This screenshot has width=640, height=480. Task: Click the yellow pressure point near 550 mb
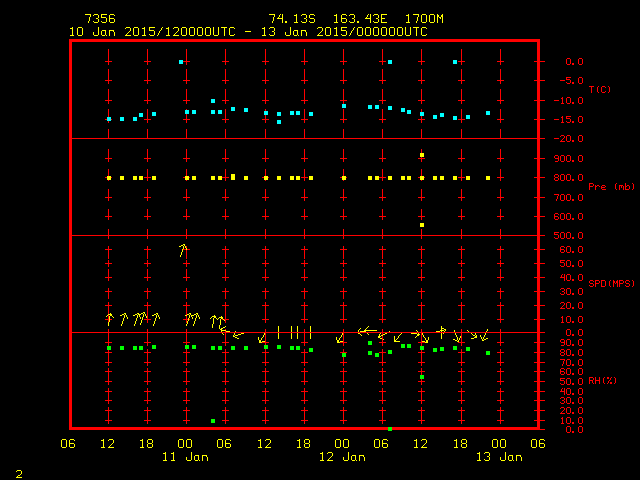tap(422, 225)
